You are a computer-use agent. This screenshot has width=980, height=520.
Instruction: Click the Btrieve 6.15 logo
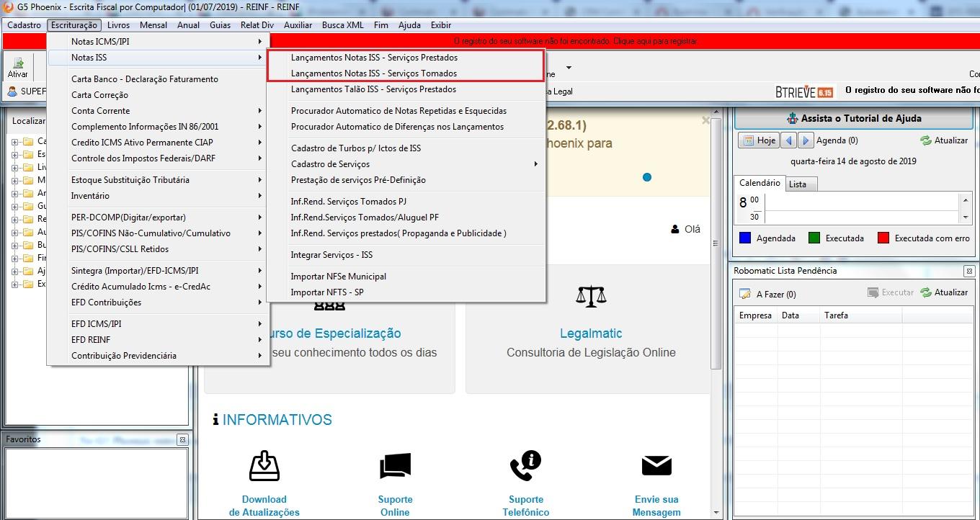click(x=804, y=91)
